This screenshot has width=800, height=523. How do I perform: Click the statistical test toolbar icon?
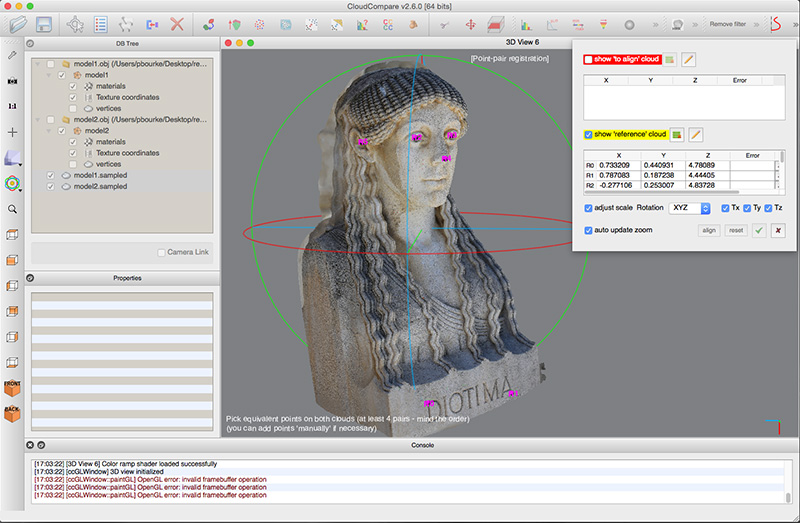point(362,24)
